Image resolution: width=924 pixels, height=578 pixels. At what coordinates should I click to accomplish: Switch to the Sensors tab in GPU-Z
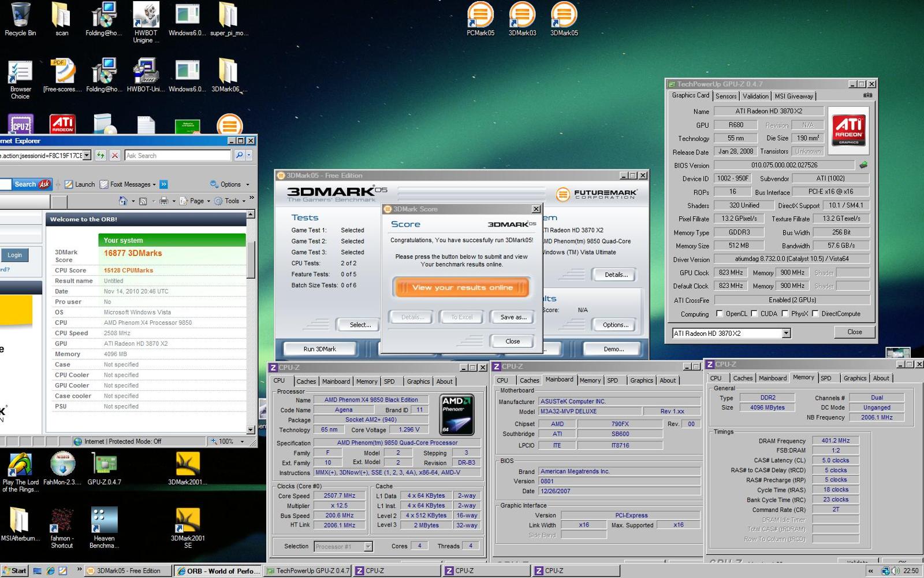click(x=726, y=97)
